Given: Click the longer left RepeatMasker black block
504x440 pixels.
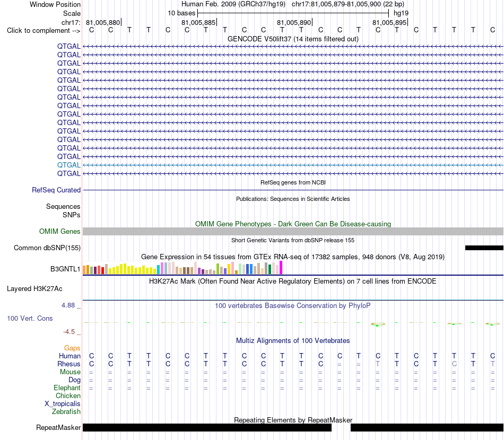Looking at the screenshot, I should click(x=207, y=427).
